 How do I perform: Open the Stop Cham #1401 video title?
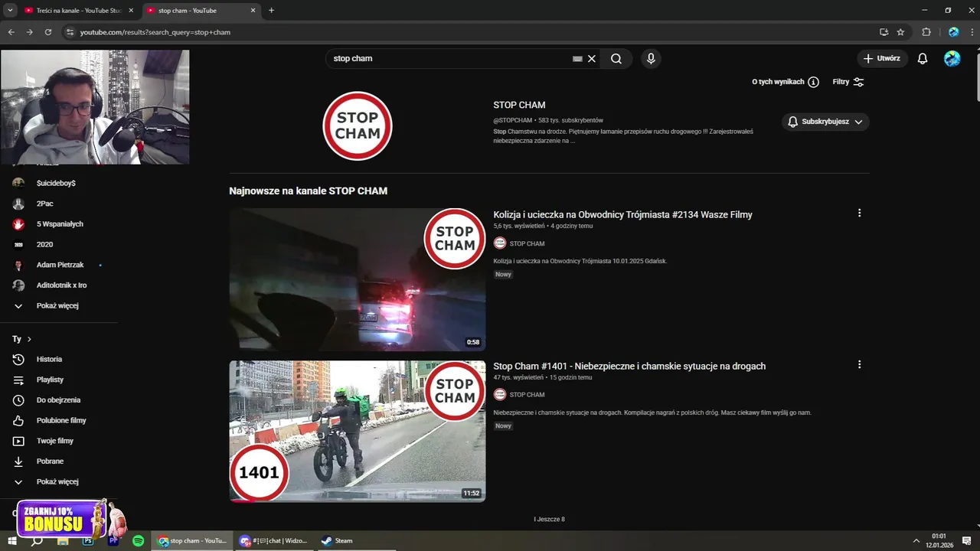[629, 367]
